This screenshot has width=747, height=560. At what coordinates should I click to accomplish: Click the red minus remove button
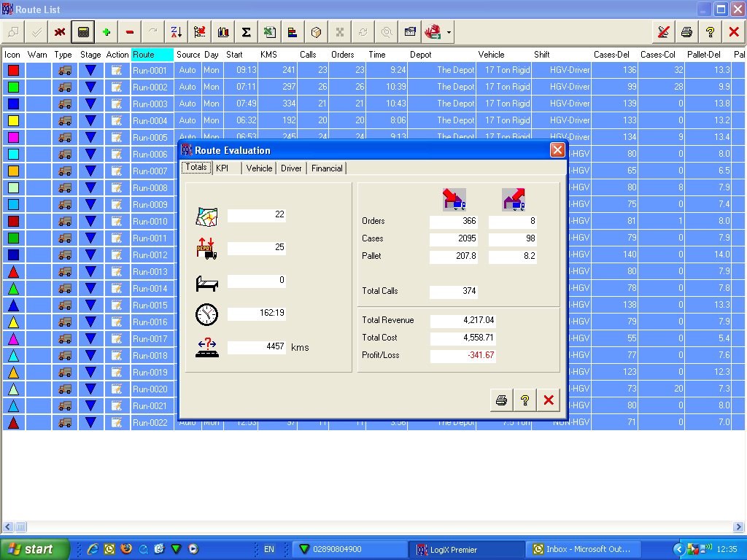(130, 32)
